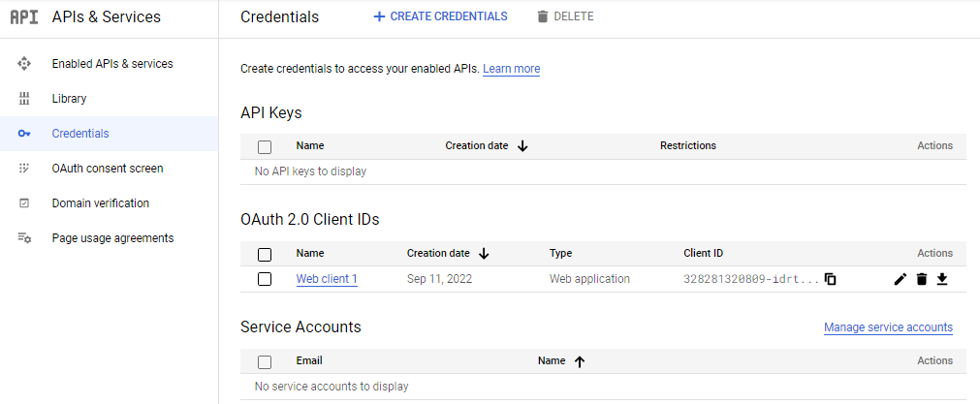The width and height of the screenshot is (980, 404).
Task: Click the Page usage agreements icon
Action: tap(24, 238)
